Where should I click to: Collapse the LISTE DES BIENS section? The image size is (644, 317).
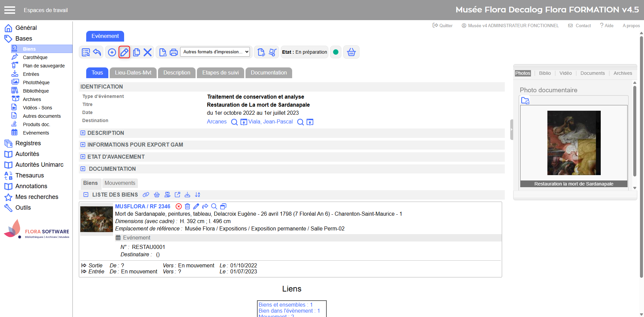click(x=86, y=195)
